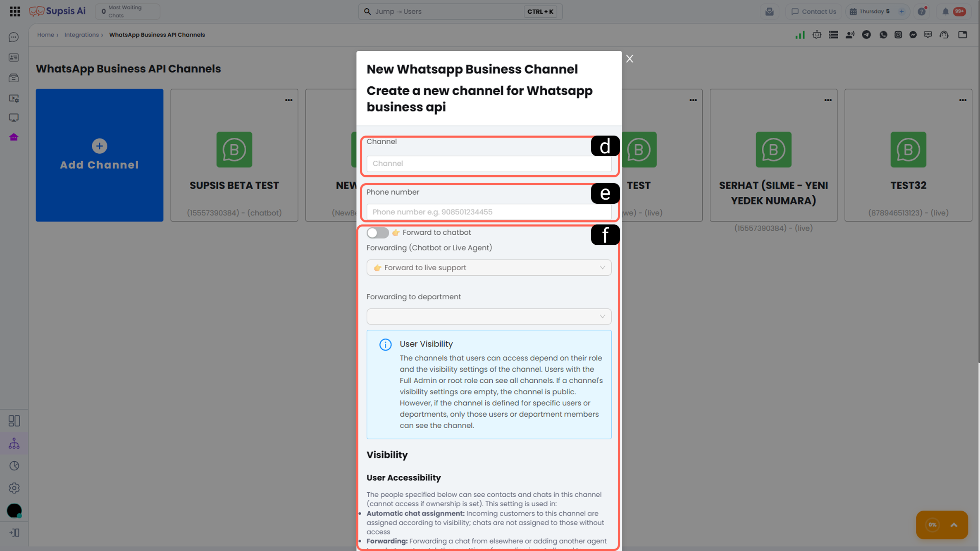
Task: Open the purple home chat icon in sidebar
Action: 14,137
